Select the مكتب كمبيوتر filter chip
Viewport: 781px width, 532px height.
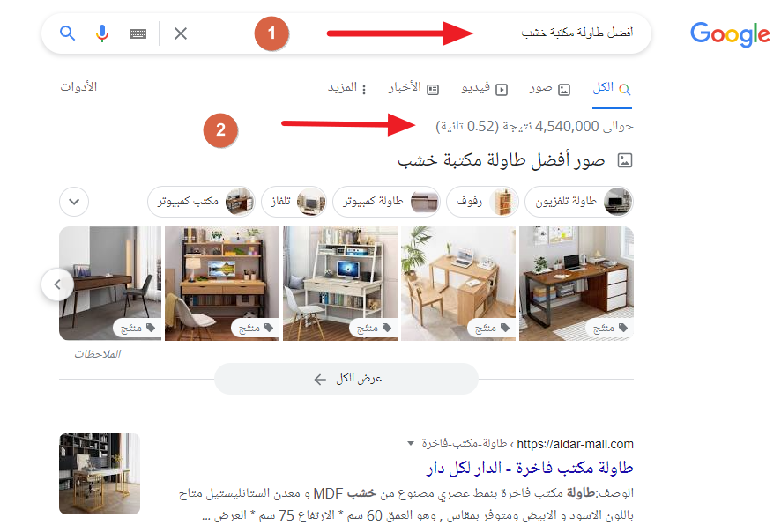[x=201, y=202]
